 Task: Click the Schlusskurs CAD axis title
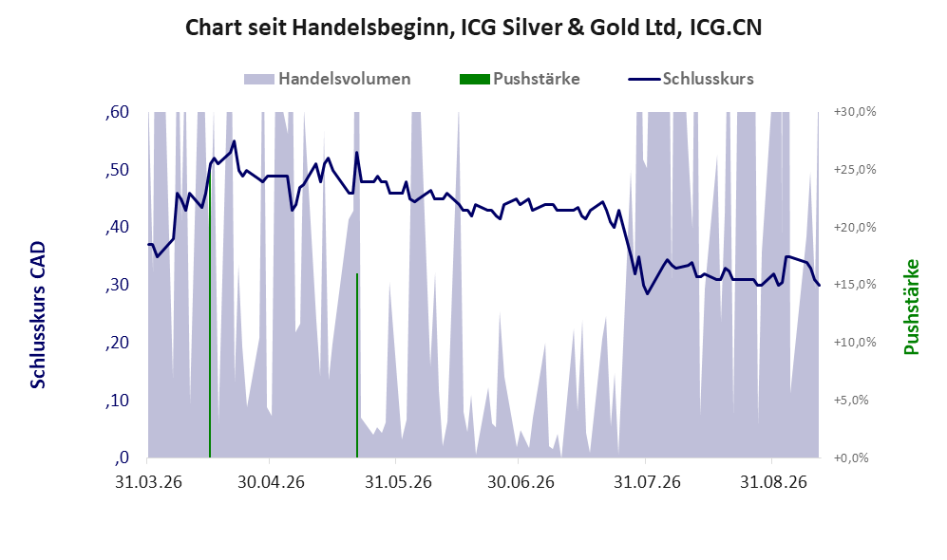coord(38,314)
